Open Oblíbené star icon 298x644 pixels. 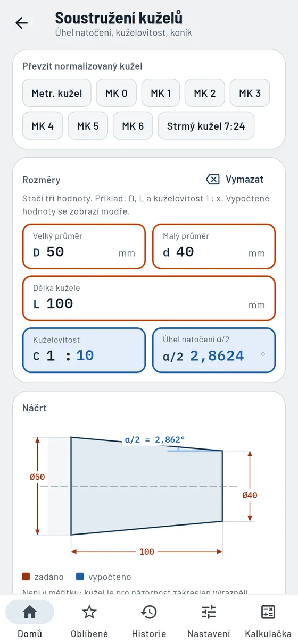click(89, 612)
